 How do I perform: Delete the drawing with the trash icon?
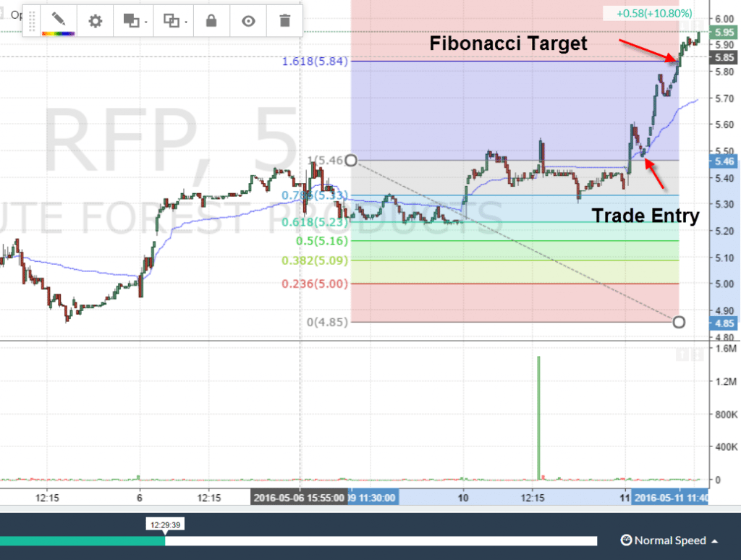tap(284, 21)
